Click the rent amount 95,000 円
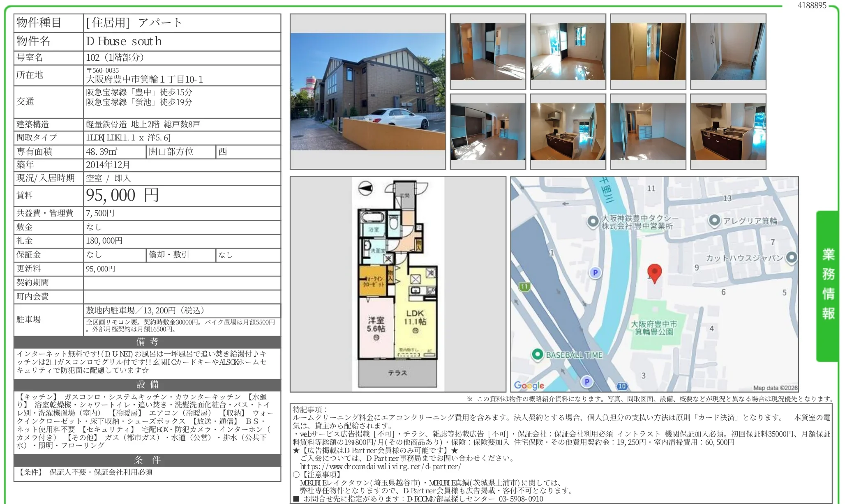Viewport: 845px width, 504px height. tap(122, 195)
